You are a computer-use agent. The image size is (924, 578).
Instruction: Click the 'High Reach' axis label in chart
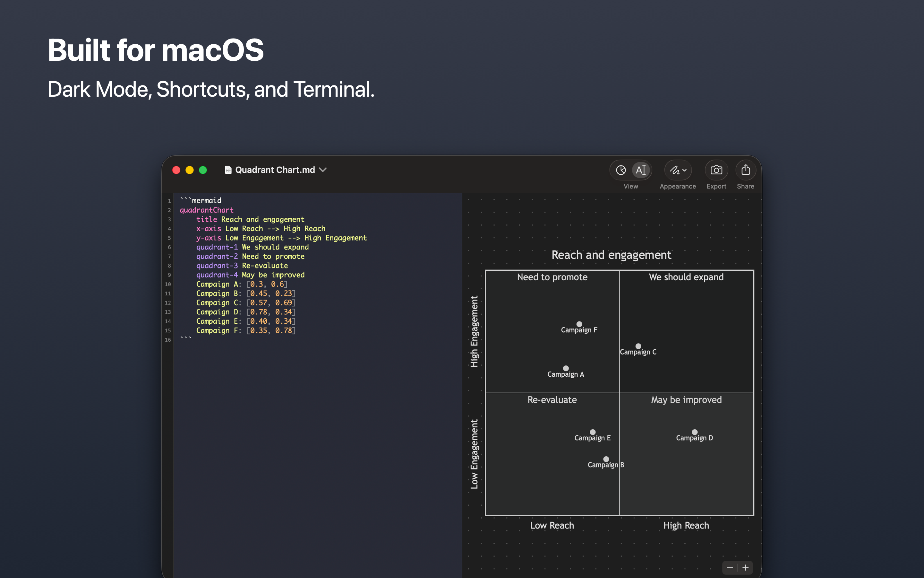(x=686, y=526)
